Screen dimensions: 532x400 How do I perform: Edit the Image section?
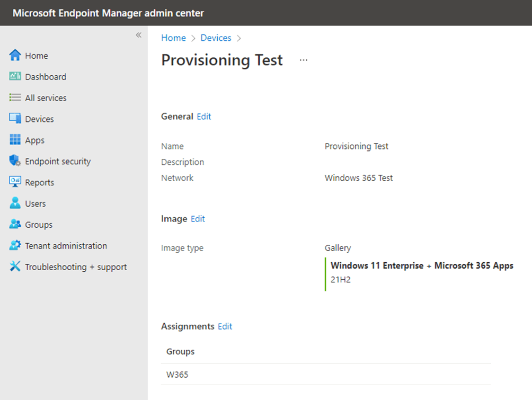[x=198, y=219]
